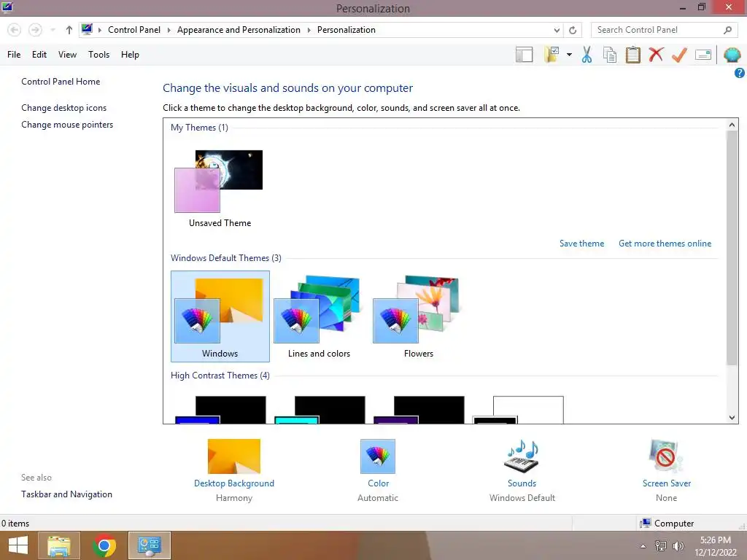
Task: Open the volume speaker tray icon
Action: coord(678,545)
